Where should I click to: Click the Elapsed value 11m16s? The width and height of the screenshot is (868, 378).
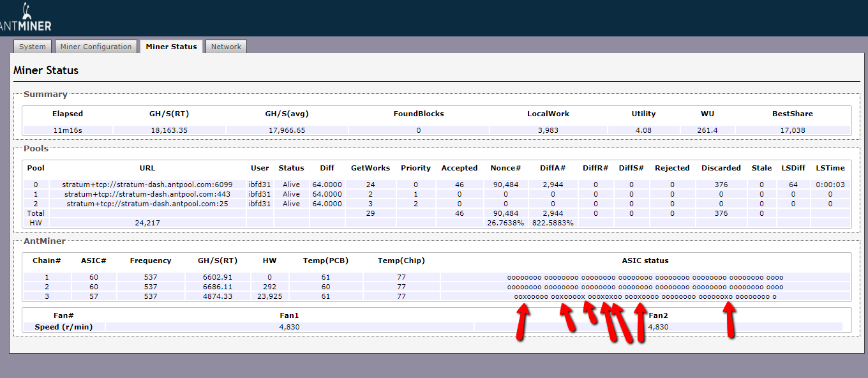pyautogui.click(x=68, y=130)
